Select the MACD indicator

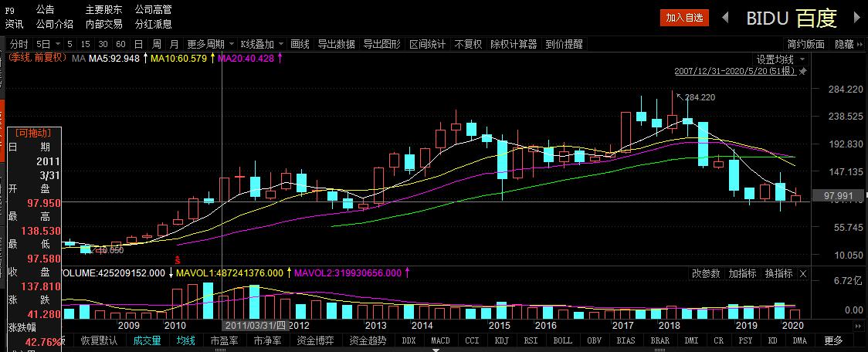(x=440, y=340)
